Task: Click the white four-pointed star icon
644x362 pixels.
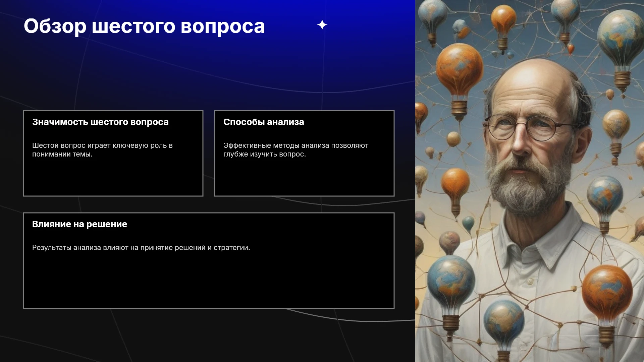Action: click(x=322, y=25)
